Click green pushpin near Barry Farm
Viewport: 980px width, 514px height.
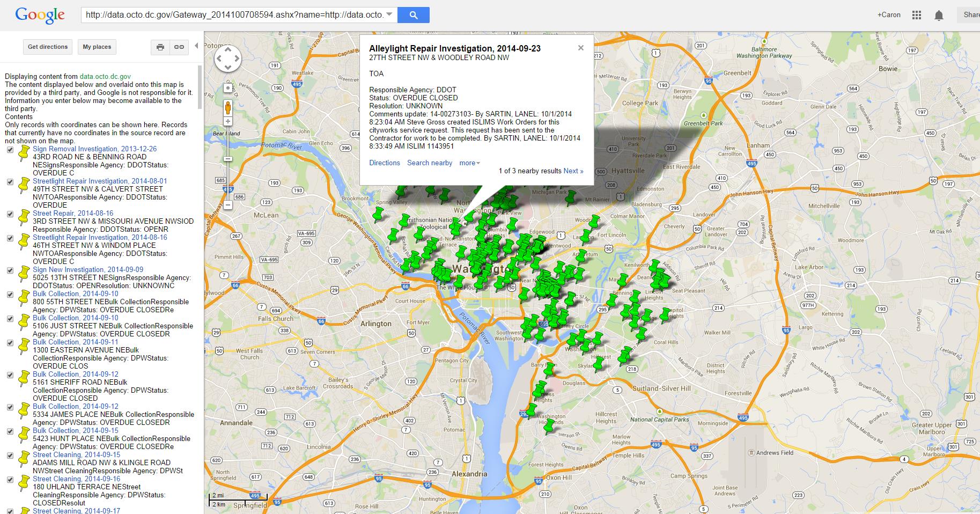point(548,370)
